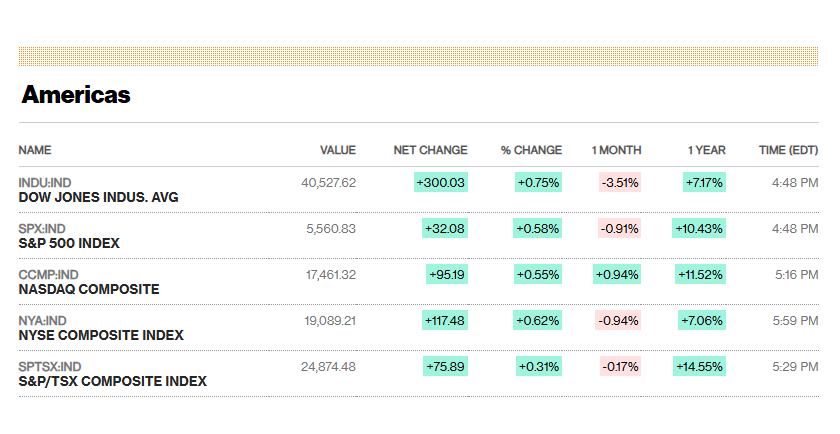Click the Americas section heading
Screen dimensions: 840x434
click(x=76, y=95)
